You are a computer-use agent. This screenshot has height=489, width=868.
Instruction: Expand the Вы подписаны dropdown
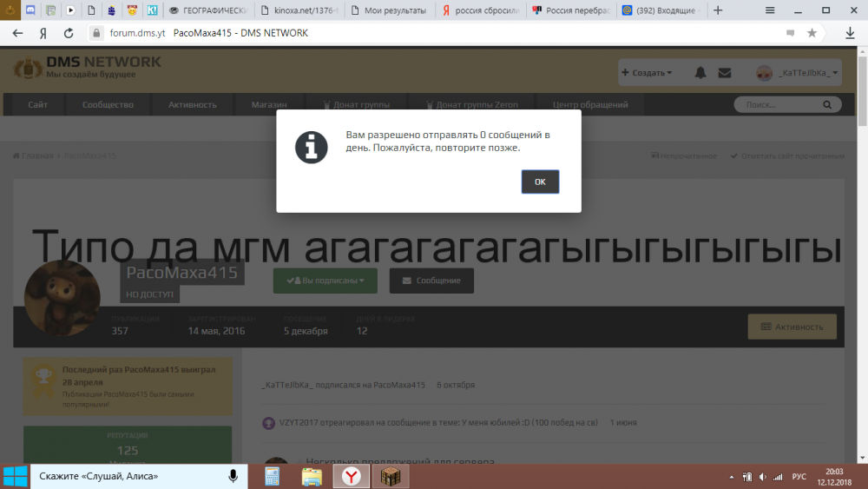tap(325, 281)
